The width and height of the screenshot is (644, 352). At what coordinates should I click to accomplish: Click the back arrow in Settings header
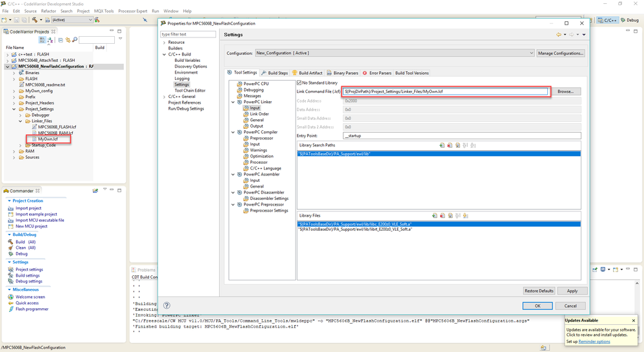click(559, 35)
